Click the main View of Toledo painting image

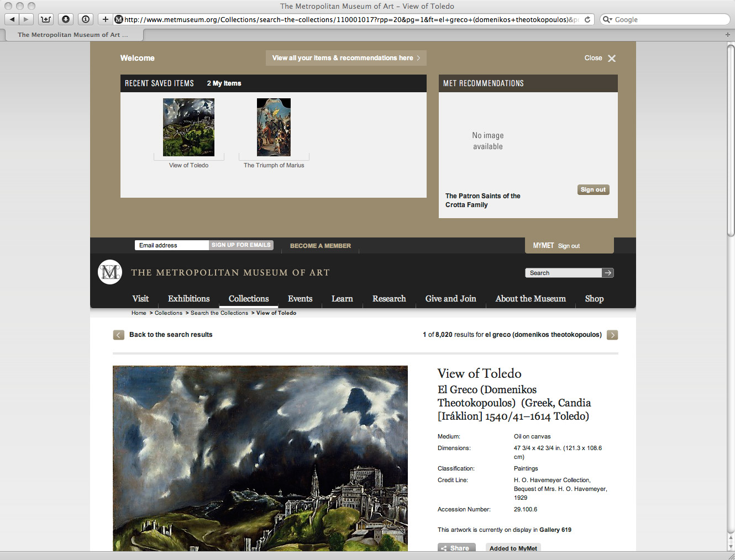[x=260, y=458]
